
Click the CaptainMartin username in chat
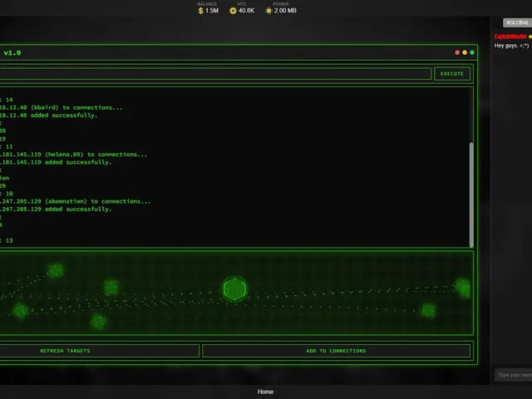(x=510, y=37)
